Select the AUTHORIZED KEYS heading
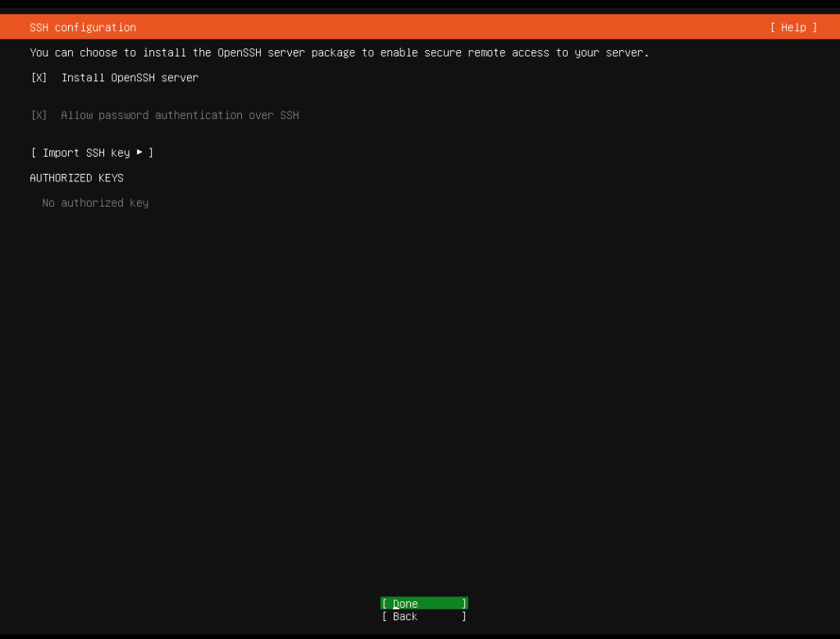The height and width of the screenshot is (639, 840). click(x=76, y=178)
